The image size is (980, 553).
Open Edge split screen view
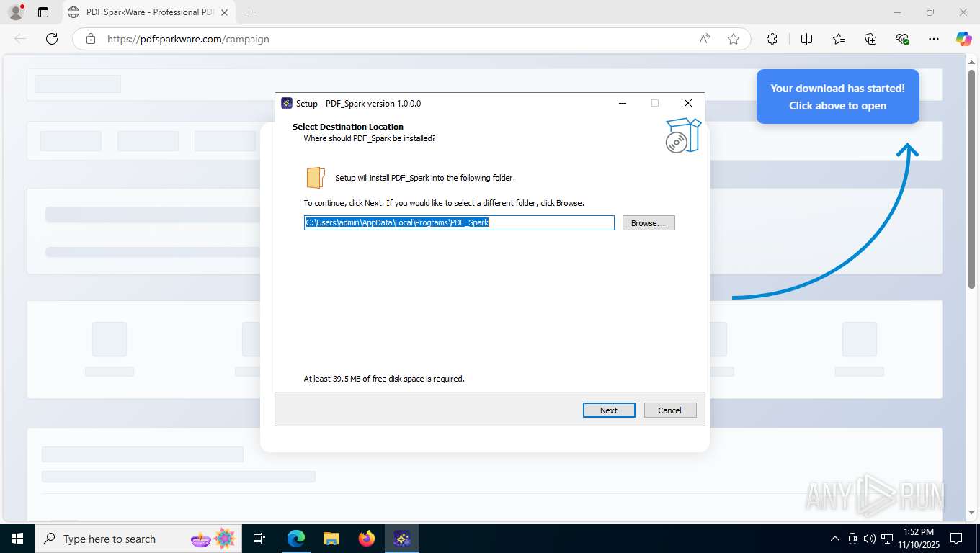tap(806, 39)
